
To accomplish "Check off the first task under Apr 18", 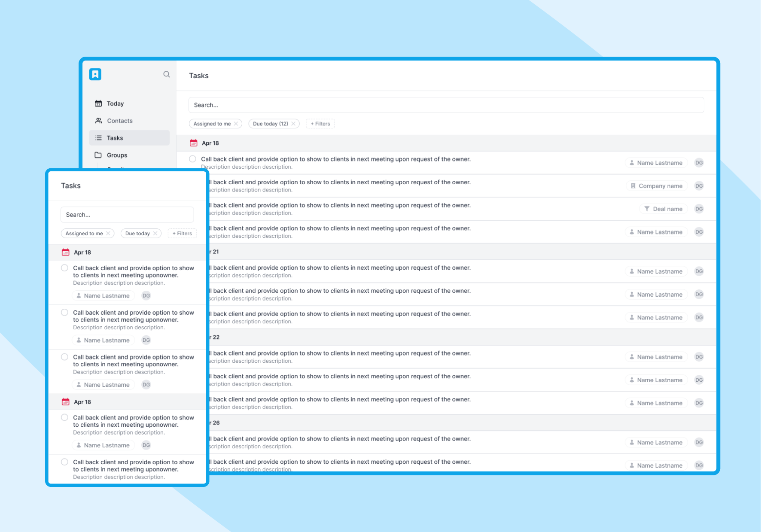I will point(192,159).
